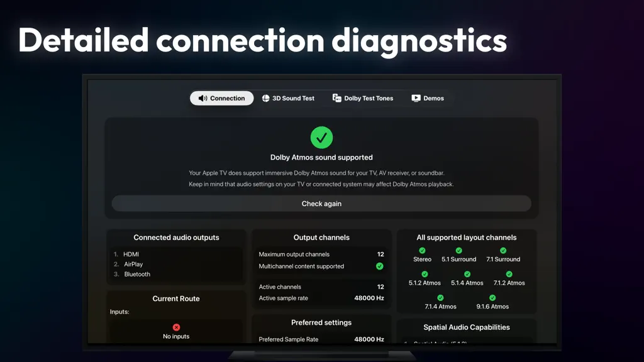
Task: Click the check icon above 5.1.4 Atmos
Action: coord(467,274)
